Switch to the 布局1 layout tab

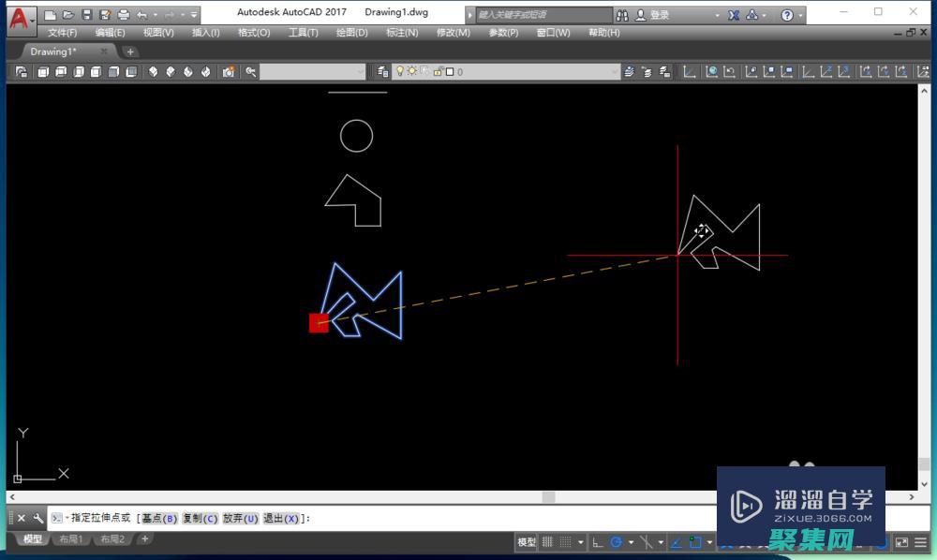[x=72, y=539]
